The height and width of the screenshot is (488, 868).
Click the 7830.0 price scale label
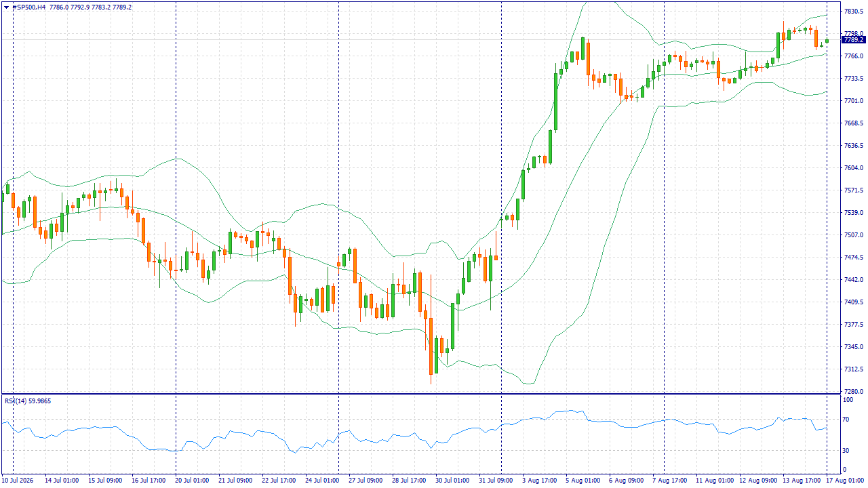[852, 12]
